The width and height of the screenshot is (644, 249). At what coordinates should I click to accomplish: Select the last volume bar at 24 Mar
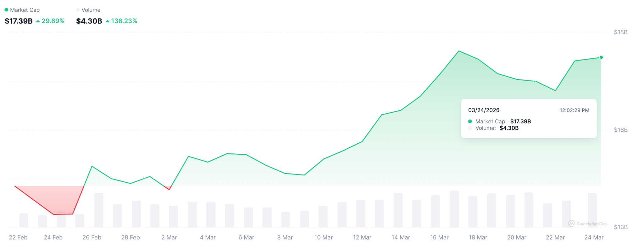tap(592, 210)
